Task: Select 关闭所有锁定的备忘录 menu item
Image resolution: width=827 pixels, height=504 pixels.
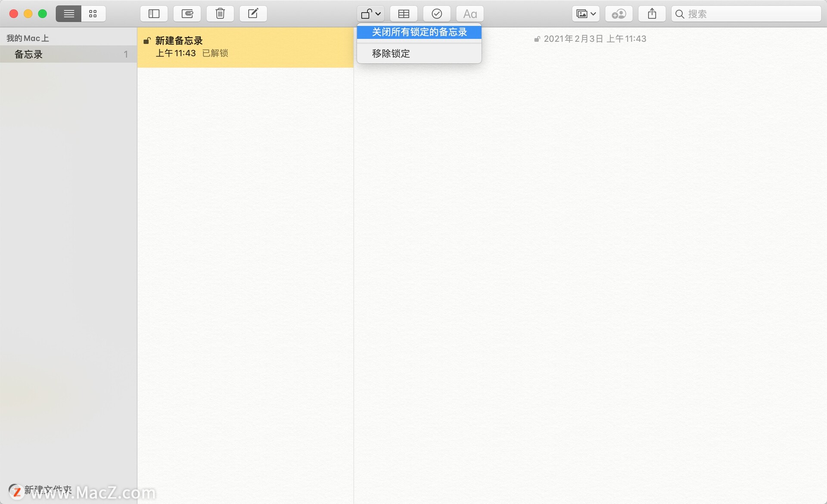Action: pyautogui.click(x=419, y=32)
